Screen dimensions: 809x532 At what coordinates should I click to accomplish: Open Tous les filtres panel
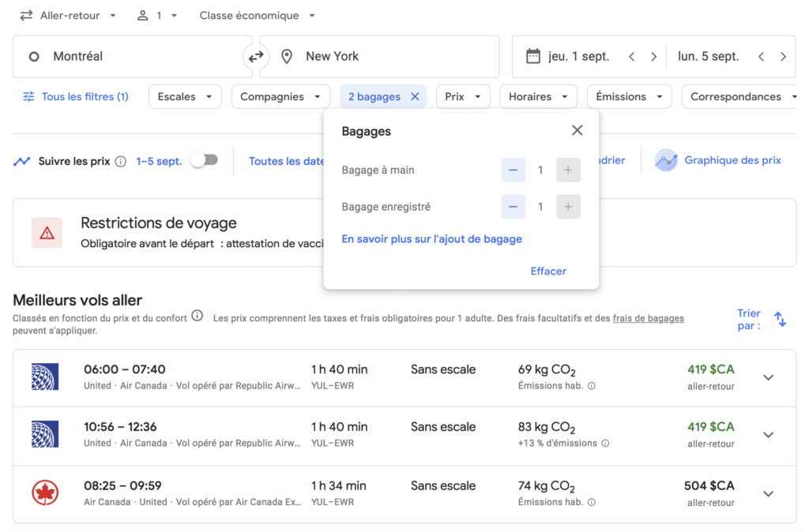[76, 97]
